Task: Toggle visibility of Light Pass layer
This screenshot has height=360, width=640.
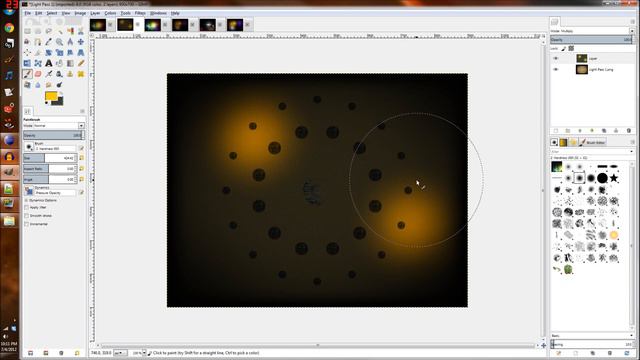Action: [556, 69]
